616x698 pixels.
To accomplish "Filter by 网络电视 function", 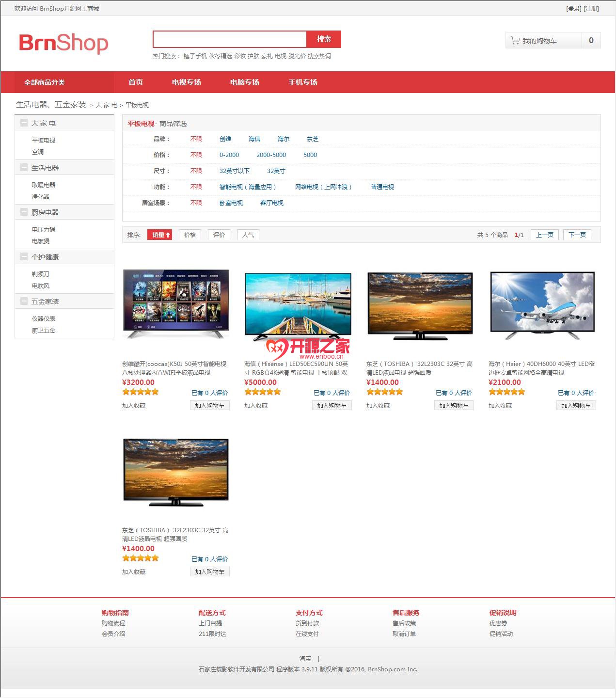I will (x=323, y=187).
